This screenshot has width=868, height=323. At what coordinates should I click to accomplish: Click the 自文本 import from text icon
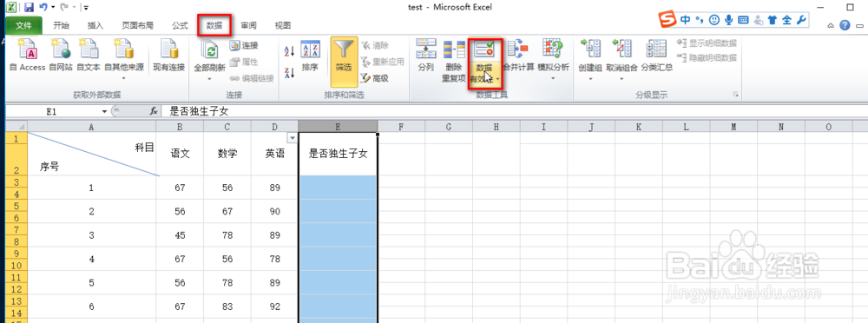(x=88, y=49)
